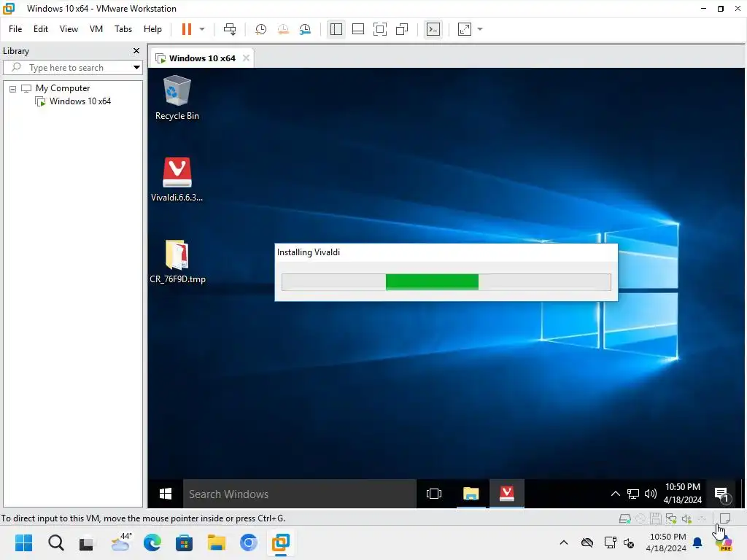
Task: Open the Edit menu
Action: coord(41,29)
